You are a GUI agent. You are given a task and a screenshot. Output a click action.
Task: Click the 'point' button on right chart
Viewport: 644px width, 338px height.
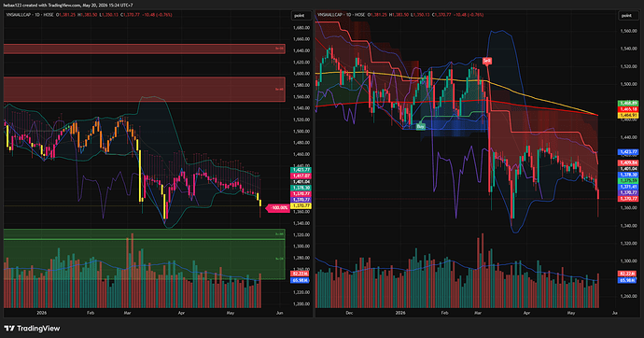tap(627, 15)
